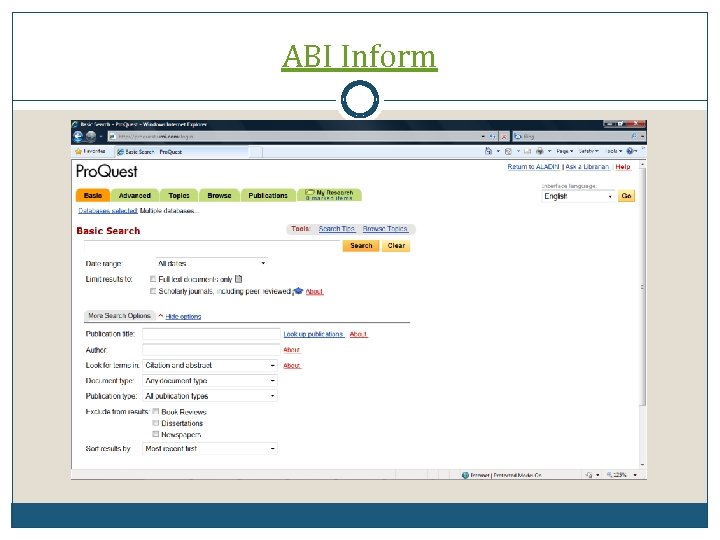Click the Ask a Librarian link

[x=587, y=167]
